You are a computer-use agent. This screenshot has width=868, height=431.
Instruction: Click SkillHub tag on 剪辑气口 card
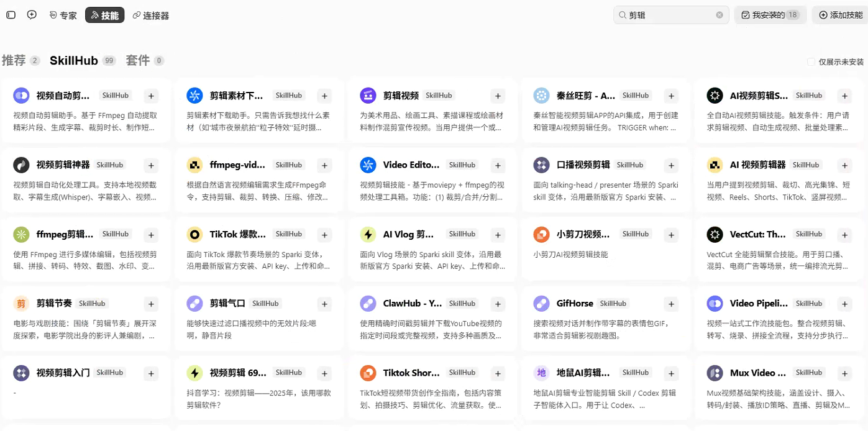pyautogui.click(x=265, y=304)
